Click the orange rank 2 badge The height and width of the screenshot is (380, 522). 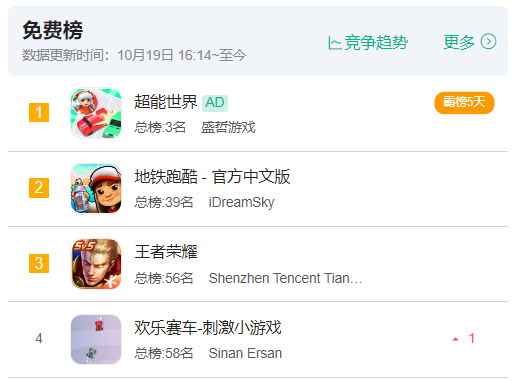coord(39,188)
